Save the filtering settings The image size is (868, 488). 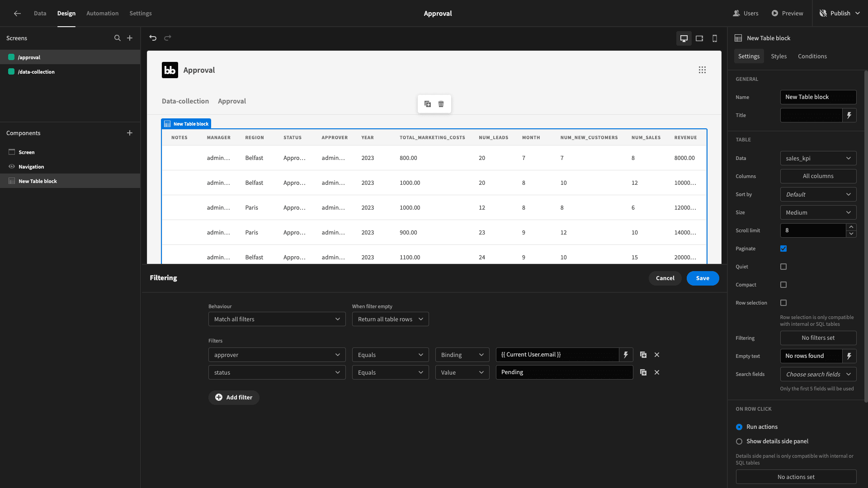(703, 278)
